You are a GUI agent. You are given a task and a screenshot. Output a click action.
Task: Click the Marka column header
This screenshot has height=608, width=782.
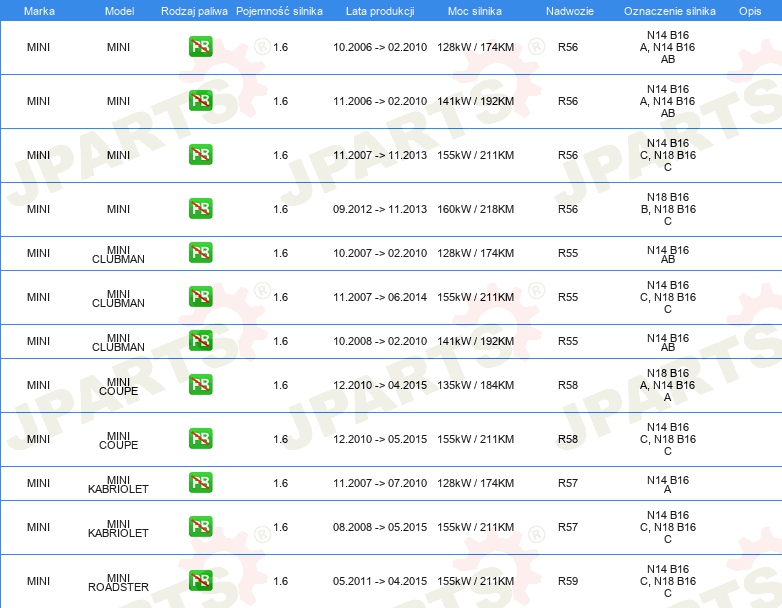39,11
